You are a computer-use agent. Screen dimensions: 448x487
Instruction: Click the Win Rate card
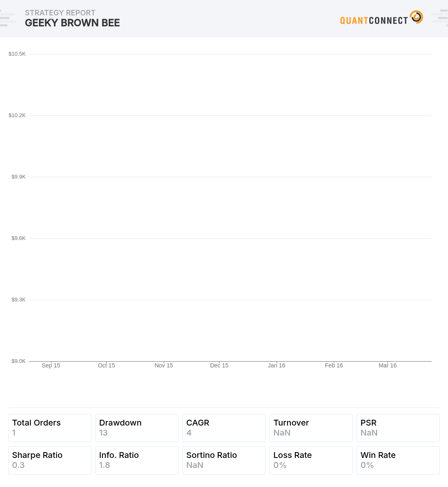click(x=398, y=460)
